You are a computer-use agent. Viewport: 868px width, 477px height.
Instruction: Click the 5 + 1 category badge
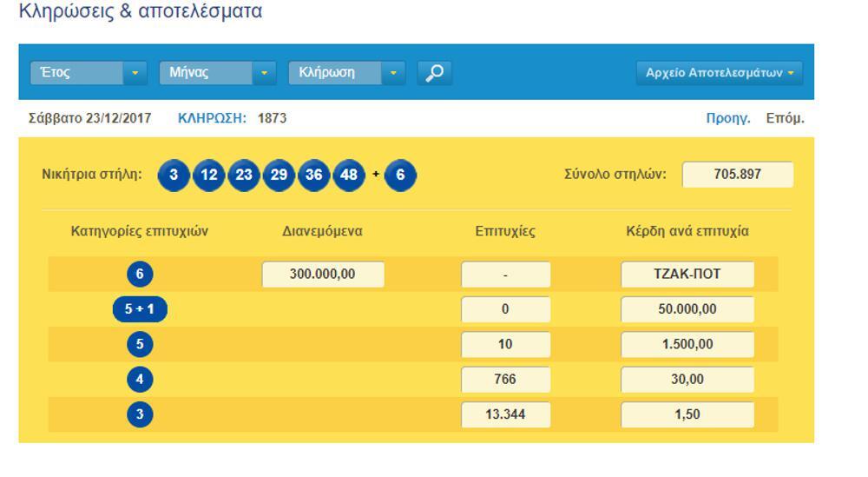pos(140,309)
